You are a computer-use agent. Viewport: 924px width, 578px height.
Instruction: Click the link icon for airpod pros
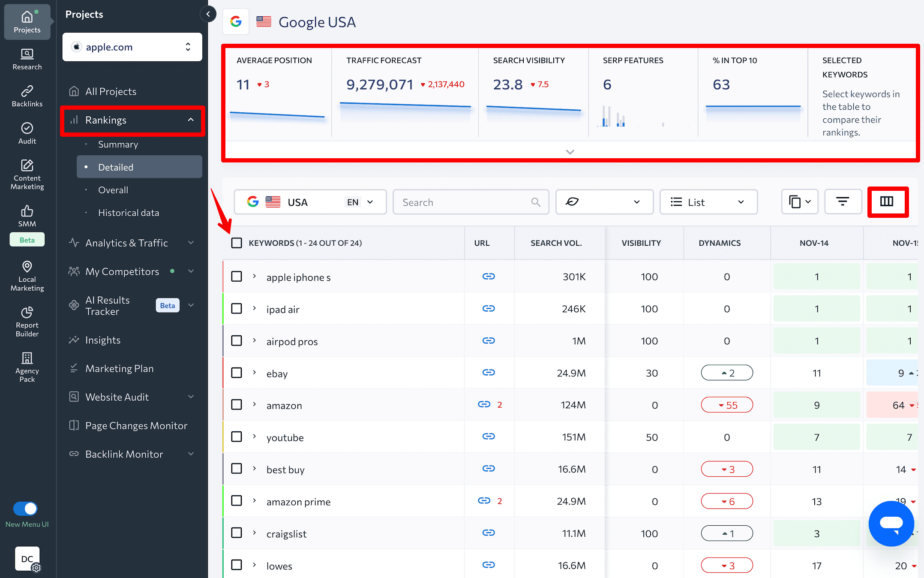click(488, 340)
